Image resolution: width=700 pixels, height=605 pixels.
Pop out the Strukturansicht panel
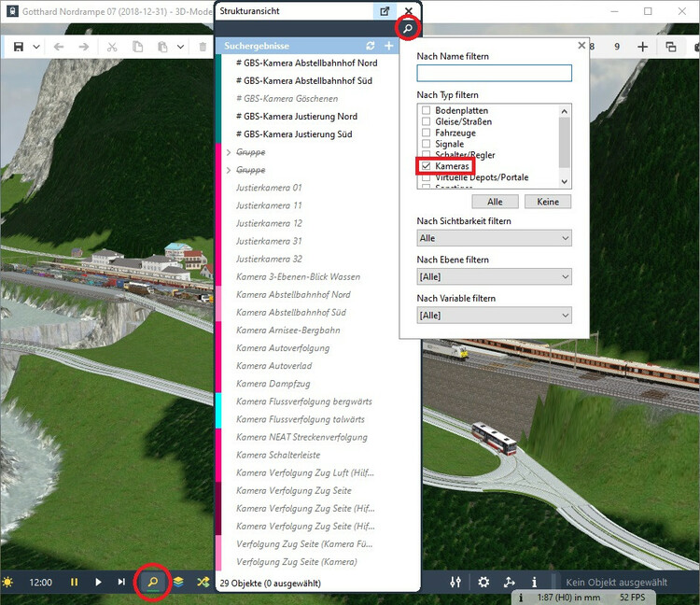(385, 11)
